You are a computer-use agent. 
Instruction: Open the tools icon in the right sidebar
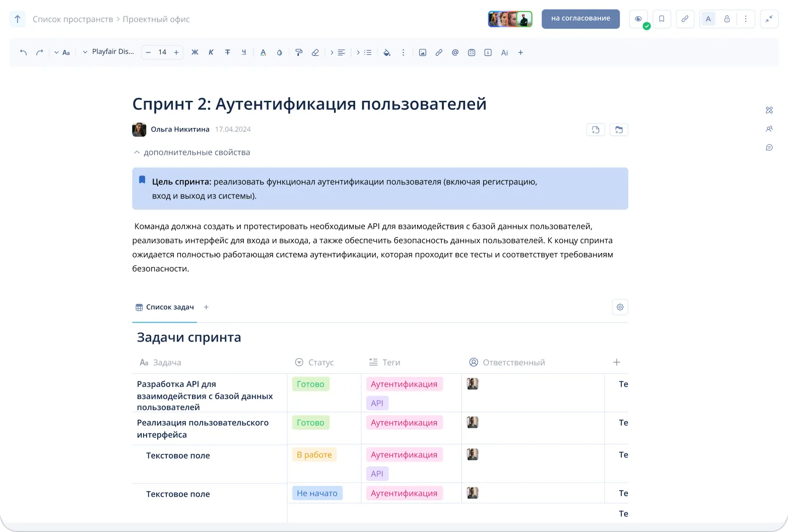[x=769, y=110]
